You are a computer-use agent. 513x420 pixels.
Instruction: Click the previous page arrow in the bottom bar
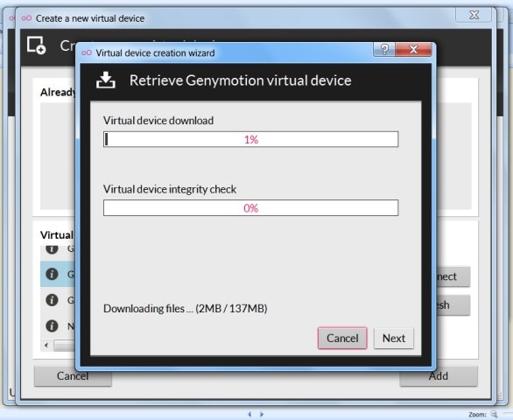click(x=249, y=414)
